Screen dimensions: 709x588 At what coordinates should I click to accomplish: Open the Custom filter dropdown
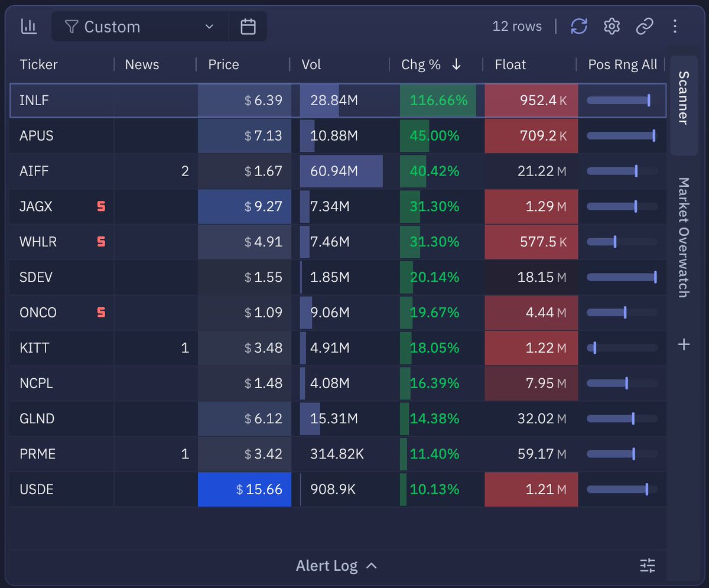[x=140, y=27]
